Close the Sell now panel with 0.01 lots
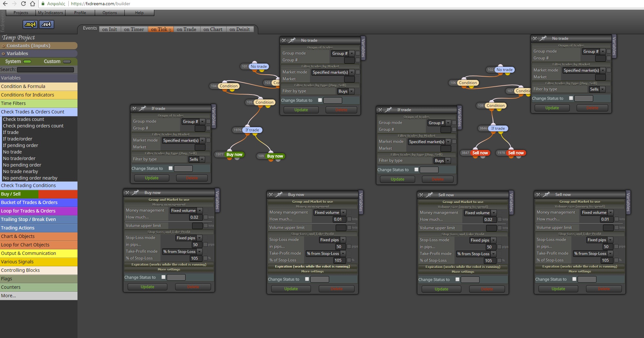The height and width of the screenshot is (338, 644). (x=539, y=195)
